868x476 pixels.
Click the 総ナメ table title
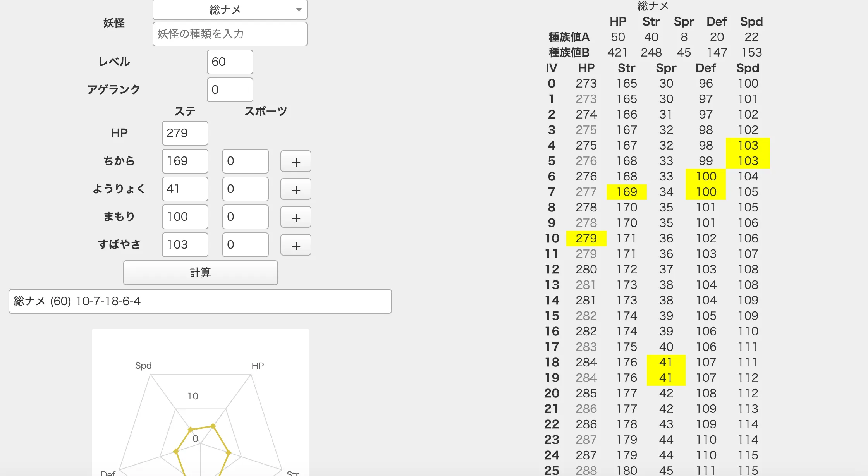tap(653, 6)
